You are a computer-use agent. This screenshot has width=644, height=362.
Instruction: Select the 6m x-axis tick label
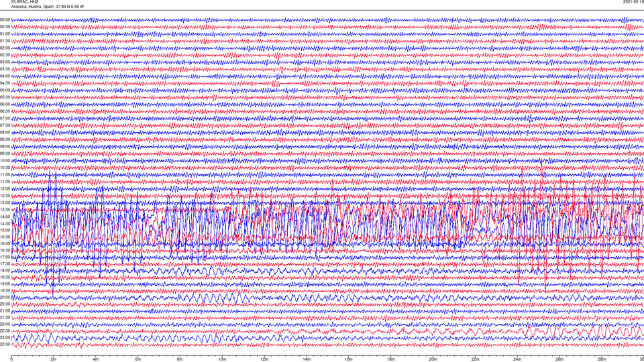tap(138, 359)
